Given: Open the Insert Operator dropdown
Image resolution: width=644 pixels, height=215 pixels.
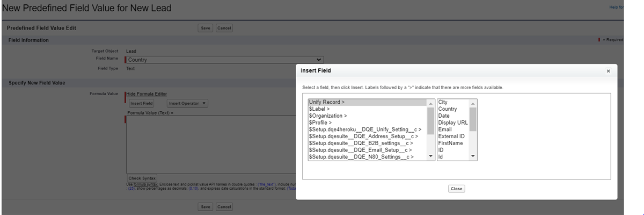Looking at the screenshot, I should pyautogui.click(x=187, y=103).
